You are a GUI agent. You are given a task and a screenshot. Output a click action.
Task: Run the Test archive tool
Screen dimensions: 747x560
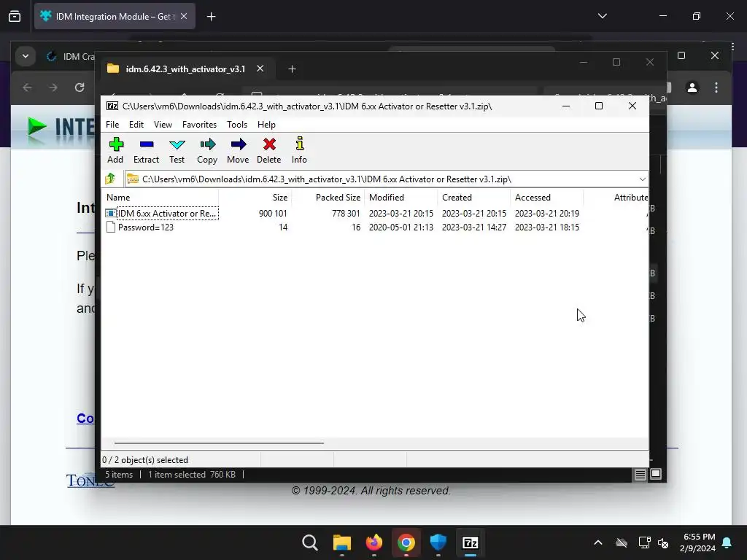tap(177, 150)
